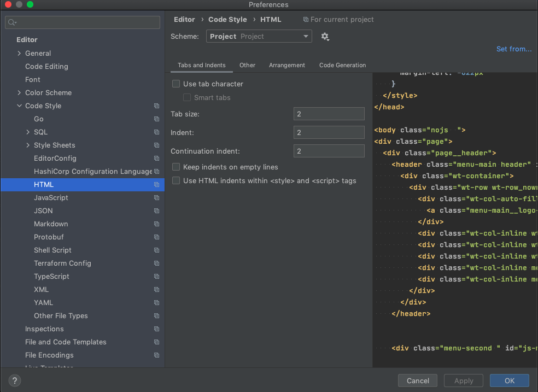Image resolution: width=538 pixels, height=392 pixels.
Task: Collapse the Code Style tree section
Action: point(19,106)
